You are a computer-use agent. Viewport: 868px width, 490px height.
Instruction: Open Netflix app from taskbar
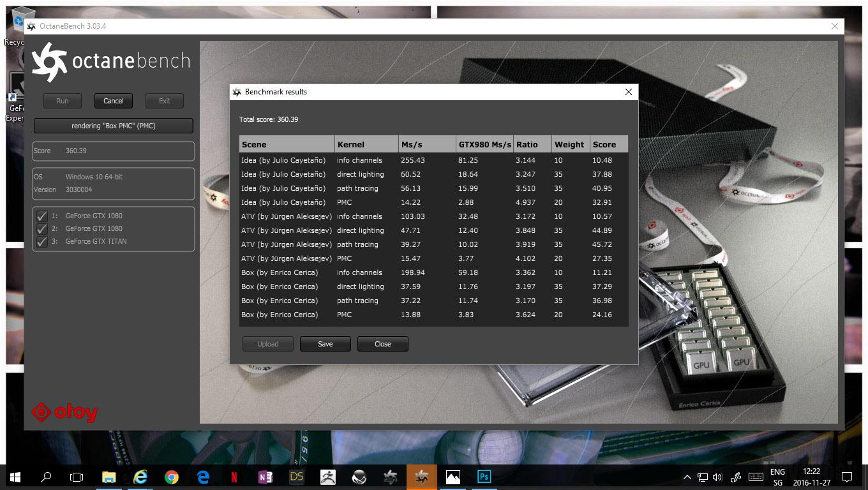pos(234,477)
